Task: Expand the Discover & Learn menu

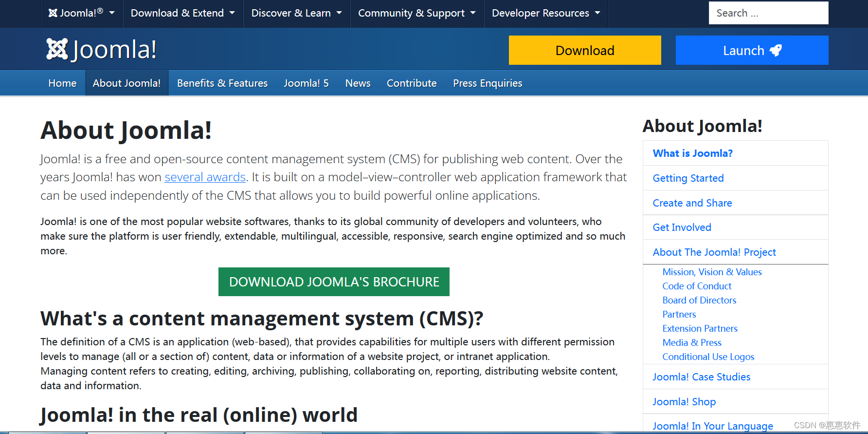Action: 297,13
